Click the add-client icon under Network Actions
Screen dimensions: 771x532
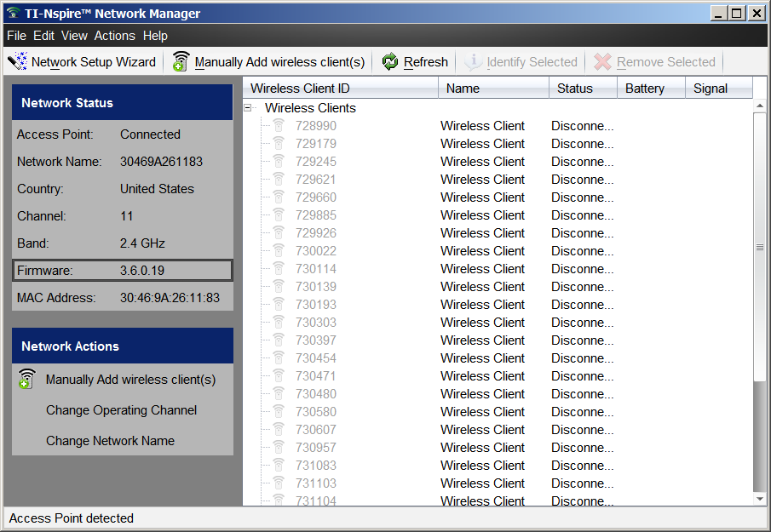27,380
